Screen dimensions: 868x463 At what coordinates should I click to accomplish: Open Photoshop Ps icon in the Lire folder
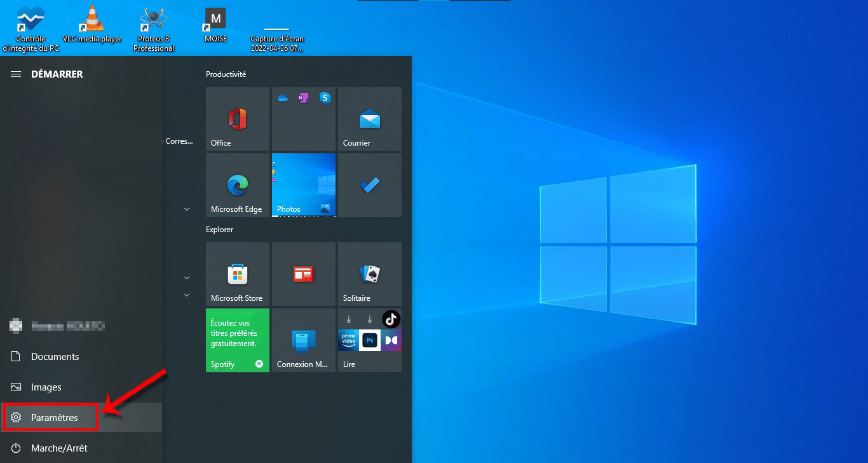coord(370,340)
